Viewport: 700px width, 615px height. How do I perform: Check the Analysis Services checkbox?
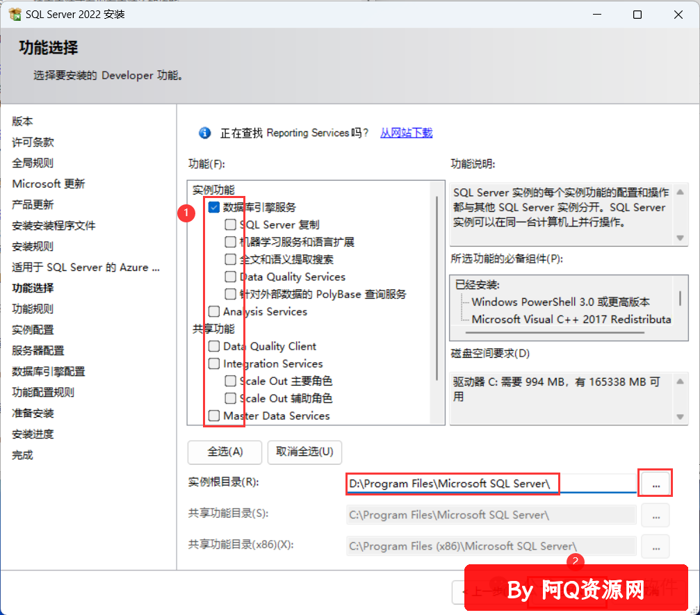point(214,311)
